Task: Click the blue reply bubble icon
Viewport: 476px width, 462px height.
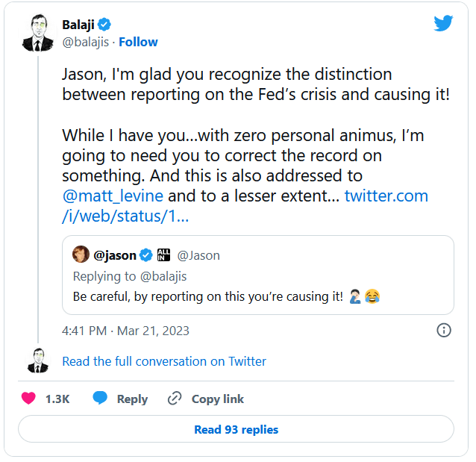Action: click(x=100, y=399)
